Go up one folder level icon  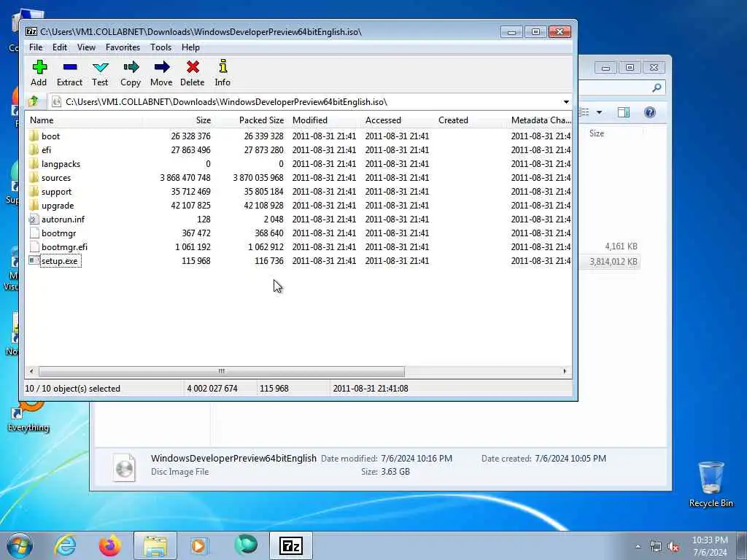point(34,101)
